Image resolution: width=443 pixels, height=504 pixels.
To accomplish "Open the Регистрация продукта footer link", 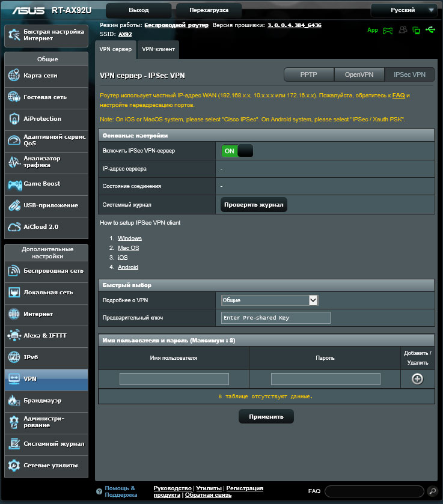I will click(208, 491).
